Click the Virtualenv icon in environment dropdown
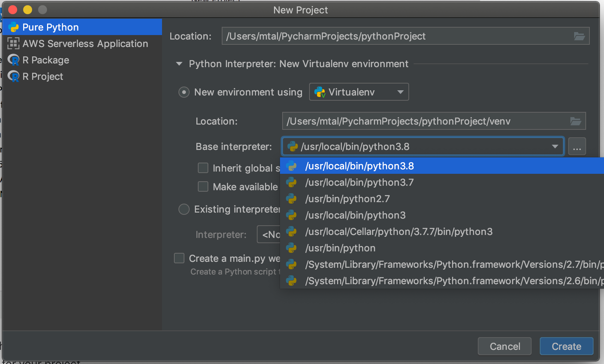 (320, 92)
